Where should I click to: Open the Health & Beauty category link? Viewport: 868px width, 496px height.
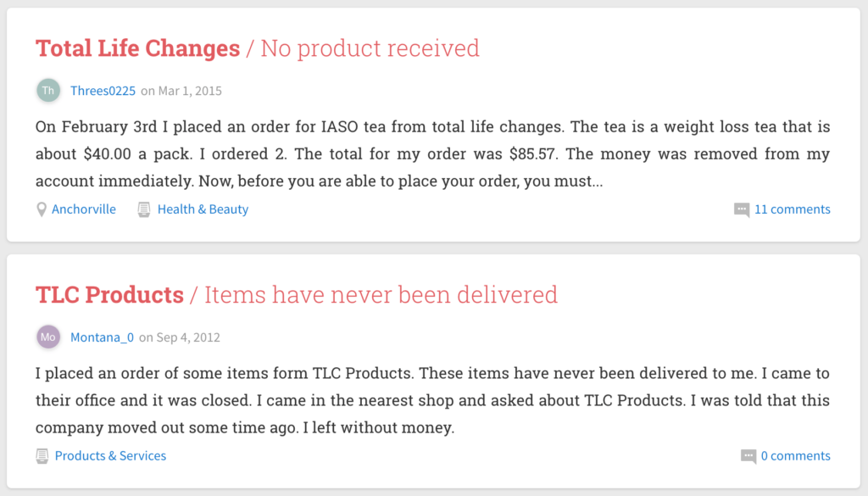[203, 209]
